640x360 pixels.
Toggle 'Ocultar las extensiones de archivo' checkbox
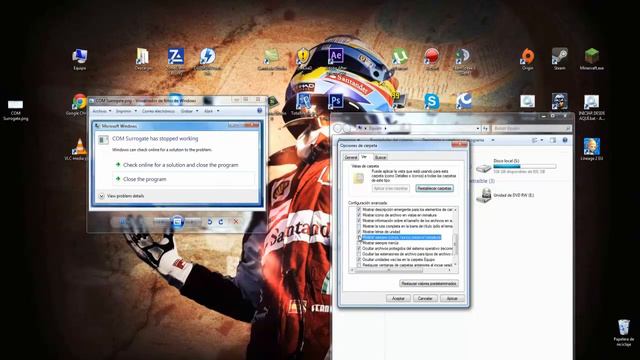point(359,254)
